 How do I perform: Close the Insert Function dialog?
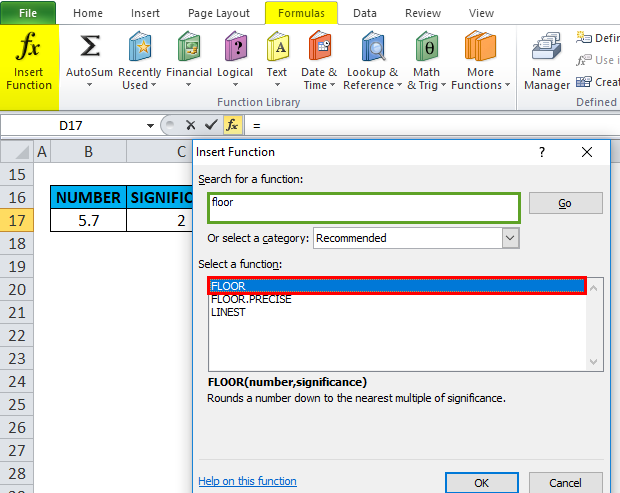point(587,152)
